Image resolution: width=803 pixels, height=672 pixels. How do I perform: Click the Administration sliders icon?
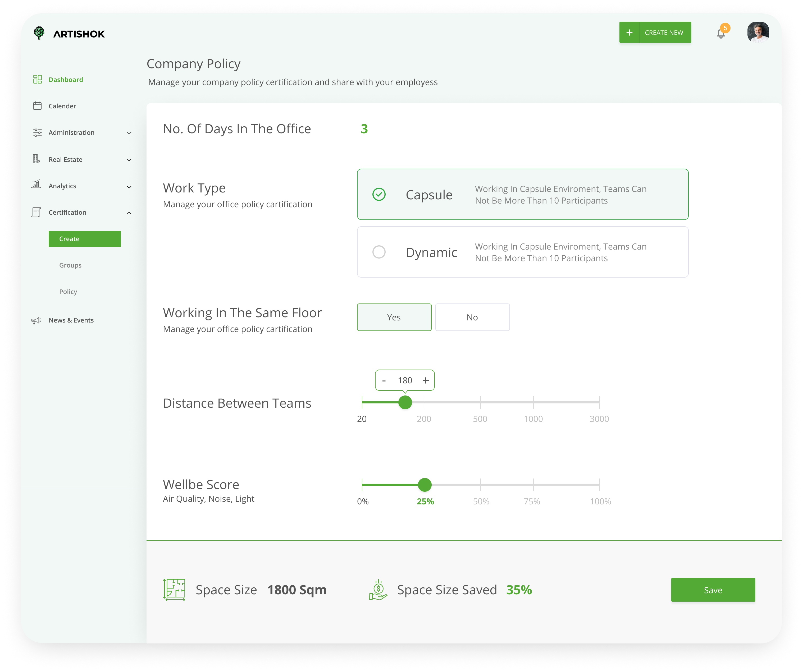coord(38,132)
